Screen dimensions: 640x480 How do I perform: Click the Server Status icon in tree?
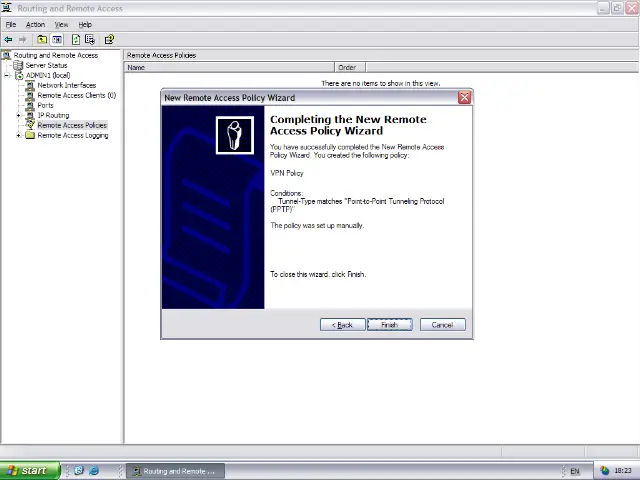click(x=18, y=65)
